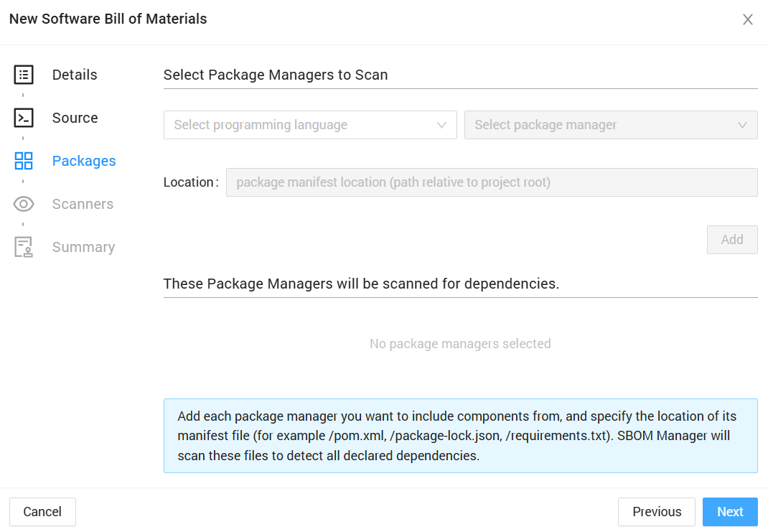This screenshot has width=768, height=532.
Task: Click the Source terminal icon
Action: click(x=22, y=117)
